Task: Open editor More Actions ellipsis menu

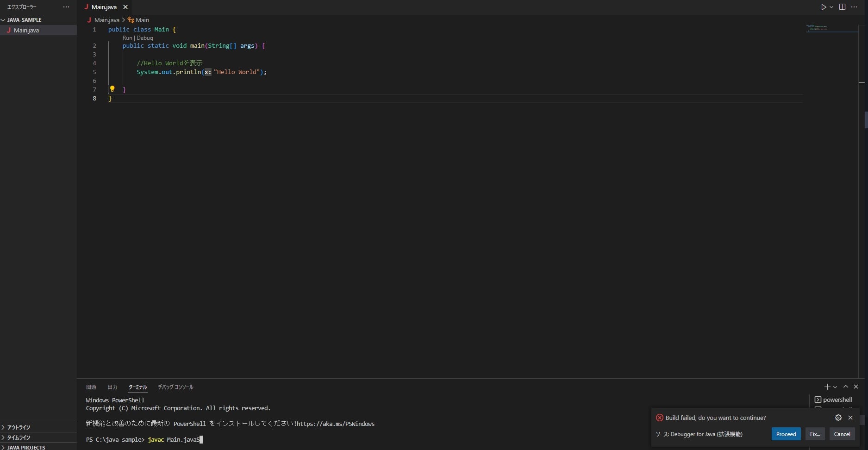Action: point(855,7)
